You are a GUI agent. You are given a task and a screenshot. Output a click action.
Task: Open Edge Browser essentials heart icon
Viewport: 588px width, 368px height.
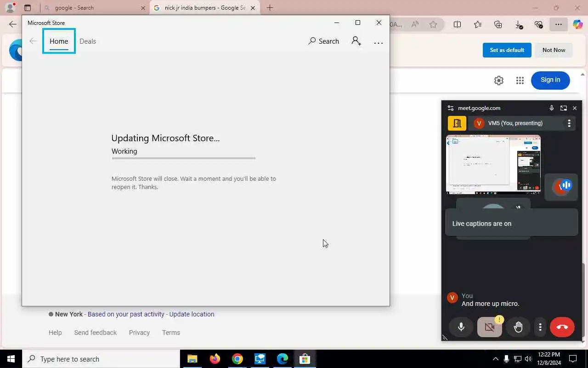click(539, 24)
